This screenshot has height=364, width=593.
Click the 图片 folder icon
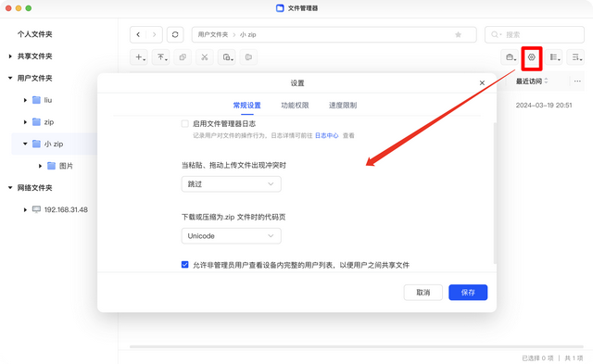[x=52, y=166]
